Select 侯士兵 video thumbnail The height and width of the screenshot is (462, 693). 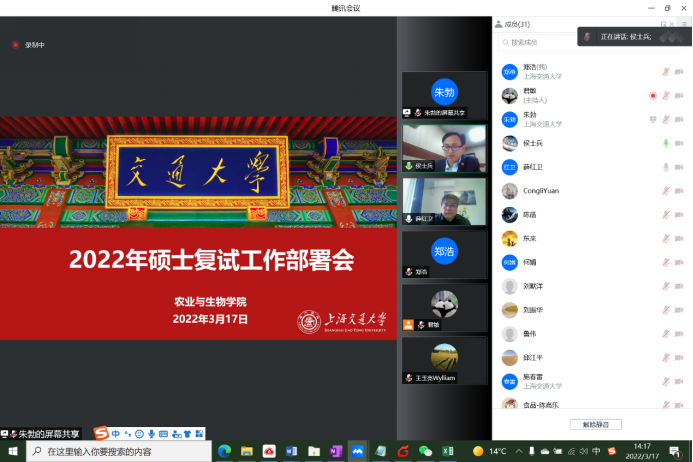[444, 148]
